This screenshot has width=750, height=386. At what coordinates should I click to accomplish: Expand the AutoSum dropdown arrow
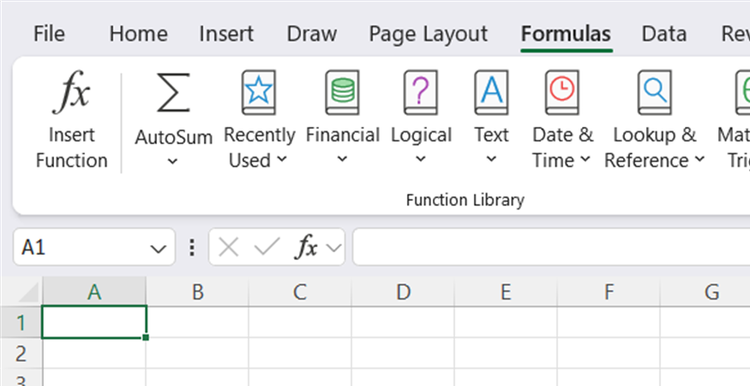pyautogui.click(x=173, y=162)
